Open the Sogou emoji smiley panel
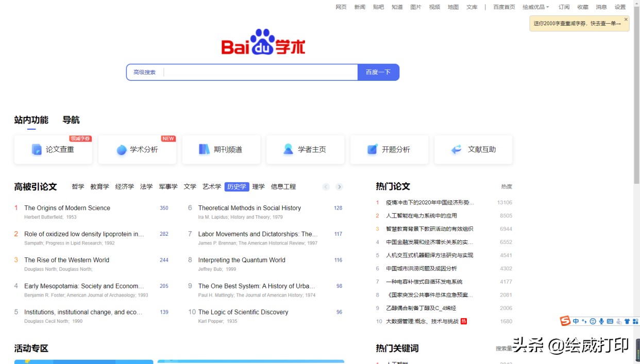 pyautogui.click(x=593, y=321)
